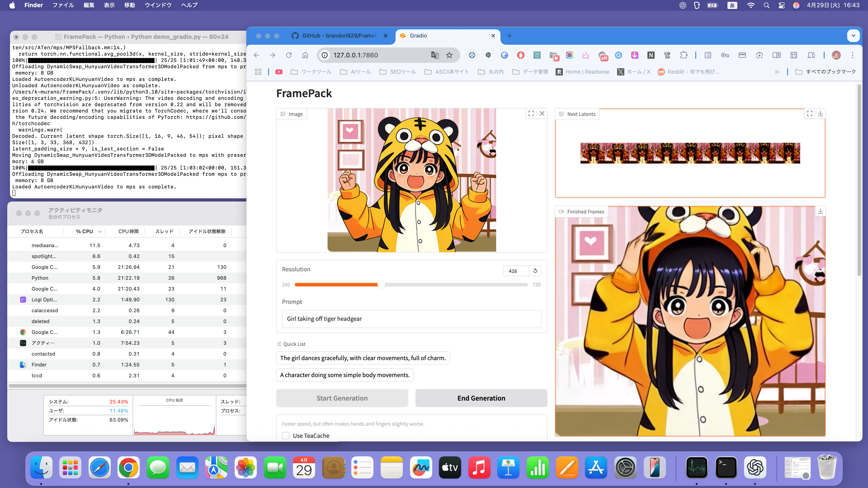Switch to the GitHub brandon929 tab
Screen dimensions: 868x488
coord(339,36)
